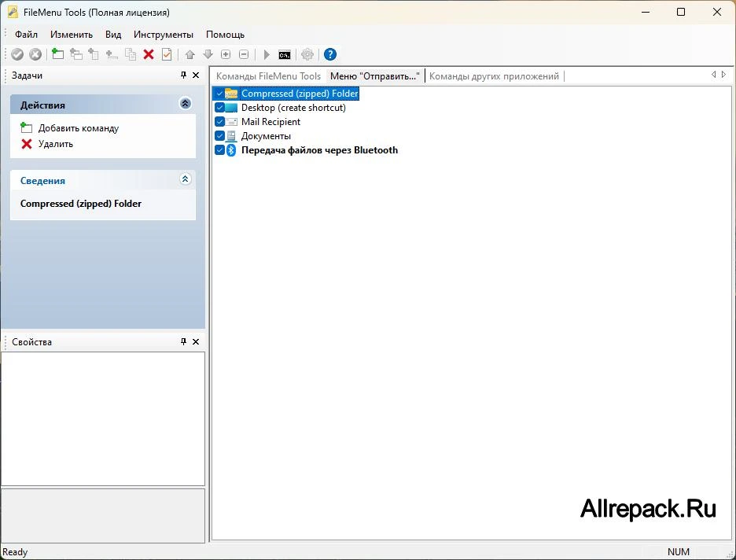Select the Документы row
Image resolution: width=736 pixels, height=560 pixels.
tap(266, 136)
